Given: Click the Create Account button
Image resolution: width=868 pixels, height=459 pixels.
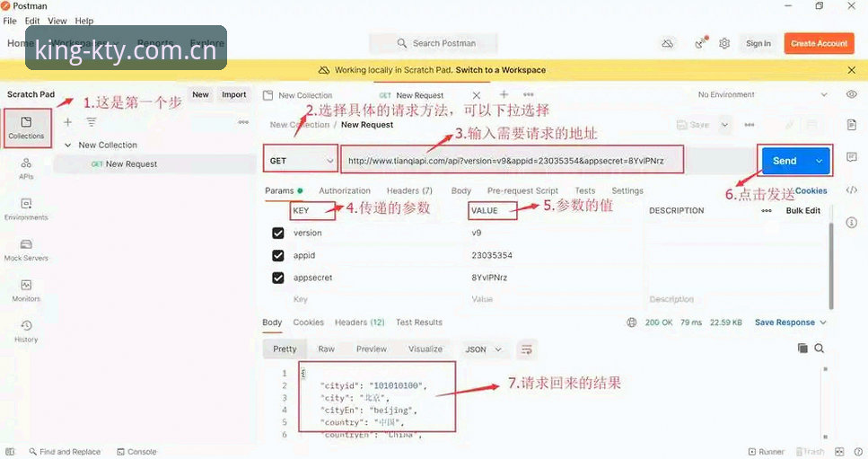Looking at the screenshot, I should pyautogui.click(x=819, y=43).
